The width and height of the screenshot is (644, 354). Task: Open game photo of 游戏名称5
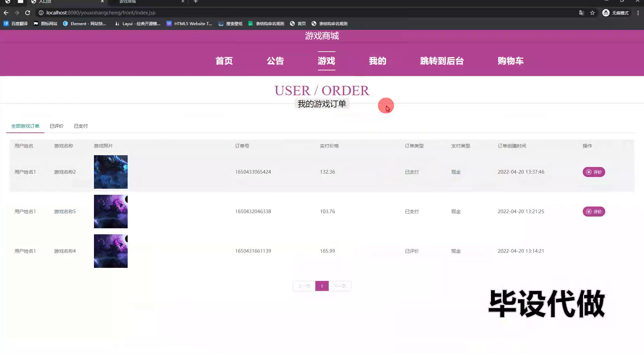111,212
